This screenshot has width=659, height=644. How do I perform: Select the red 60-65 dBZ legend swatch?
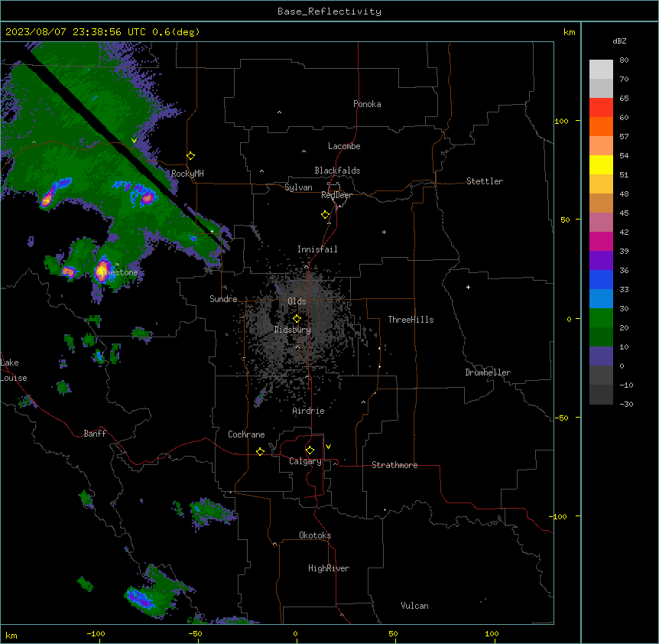(601, 108)
